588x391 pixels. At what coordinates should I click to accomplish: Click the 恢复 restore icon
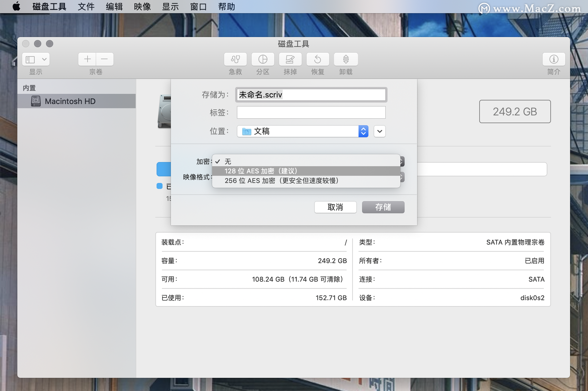point(318,59)
